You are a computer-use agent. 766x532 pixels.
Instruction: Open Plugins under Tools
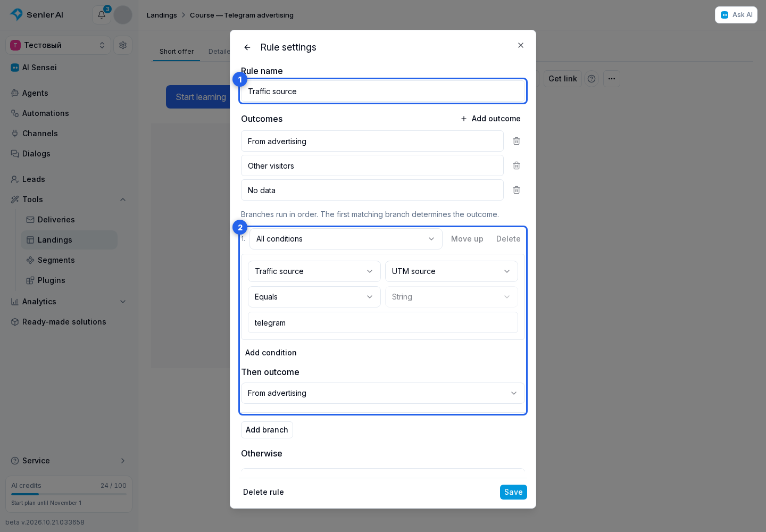click(69, 280)
